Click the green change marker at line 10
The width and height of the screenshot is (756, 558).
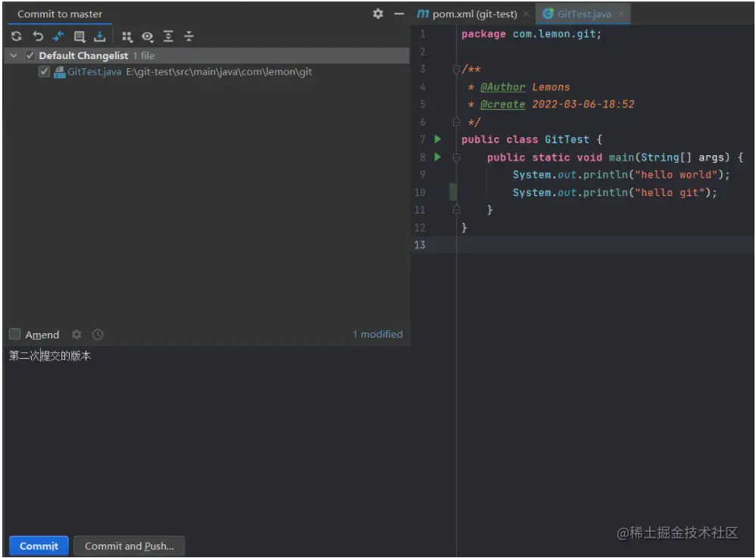point(453,192)
